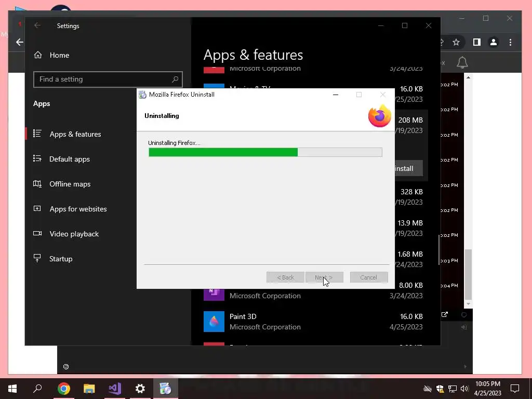Click the Firefox logo in uninstaller
This screenshot has width=532, height=399.
[380, 116]
